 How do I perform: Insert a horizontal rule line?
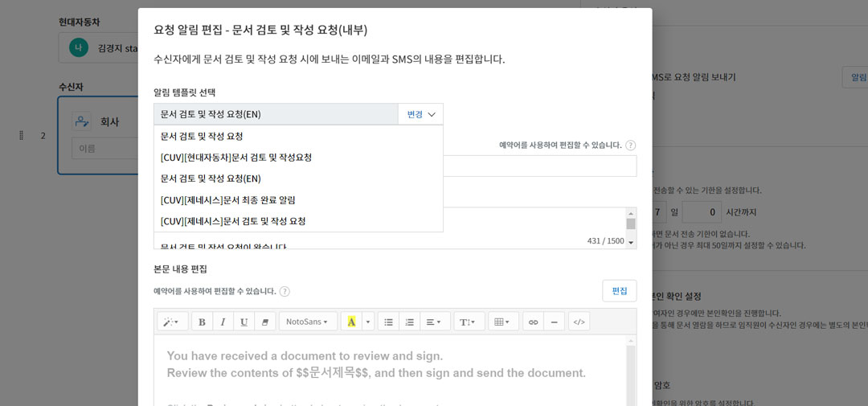tap(554, 322)
